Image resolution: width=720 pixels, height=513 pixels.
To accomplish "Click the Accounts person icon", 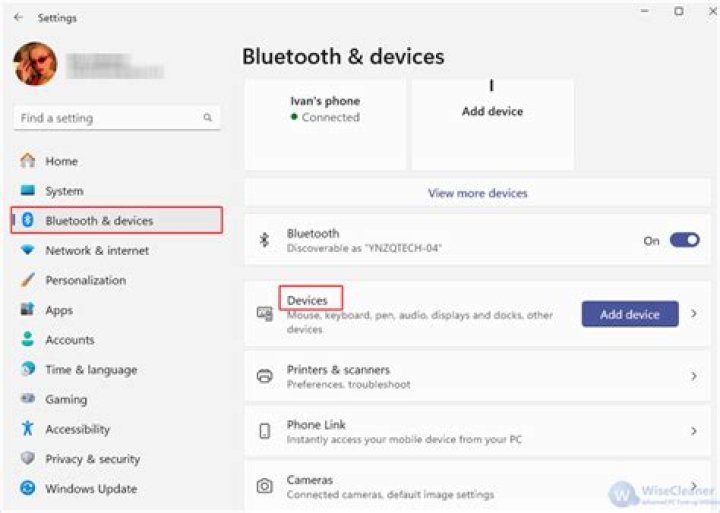I will click(x=28, y=339).
